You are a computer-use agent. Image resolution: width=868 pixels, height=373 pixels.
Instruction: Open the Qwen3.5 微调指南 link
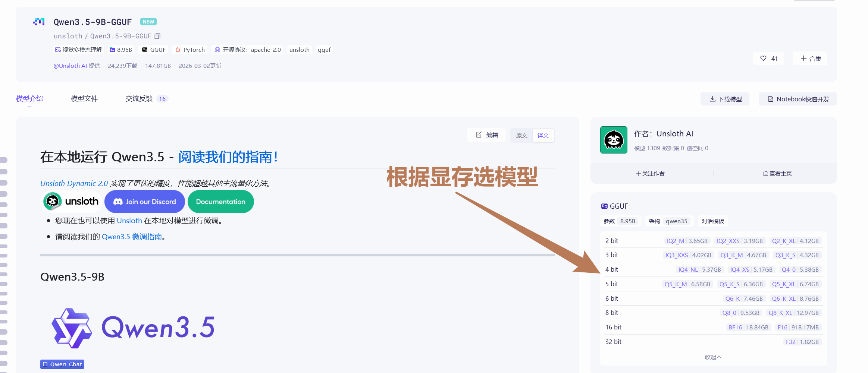(x=132, y=237)
